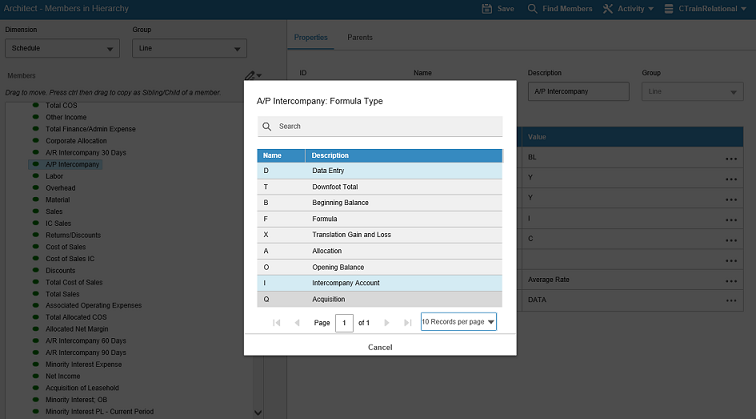756x419 pixels.
Task: Jump to last page of records
Action: 407,323
